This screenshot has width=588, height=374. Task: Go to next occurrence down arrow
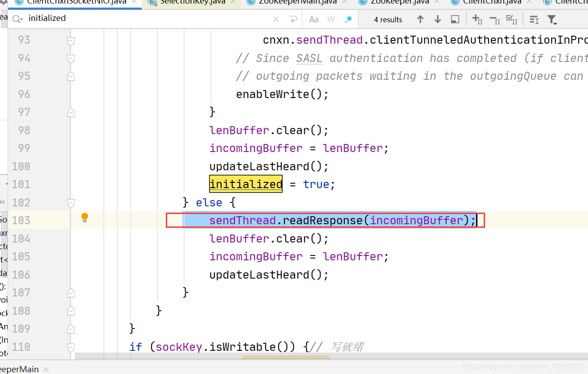click(437, 19)
